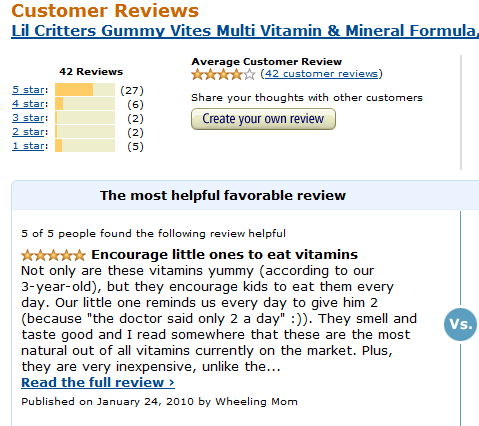The width and height of the screenshot is (479, 426).
Task: Show the 1 star reviews link
Action: point(28,146)
